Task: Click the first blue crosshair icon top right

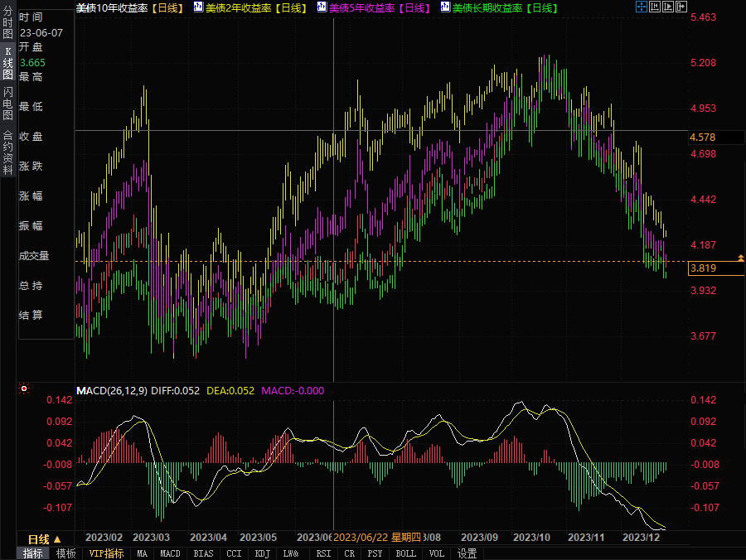Action: 641,7
